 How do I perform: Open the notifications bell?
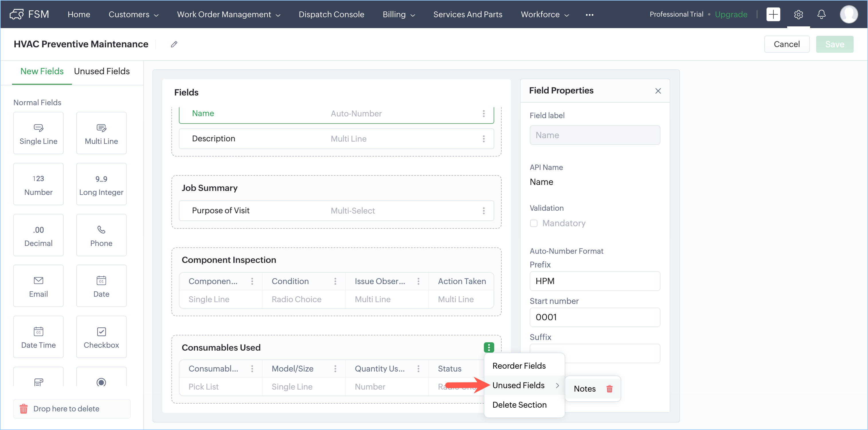pos(822,15)
